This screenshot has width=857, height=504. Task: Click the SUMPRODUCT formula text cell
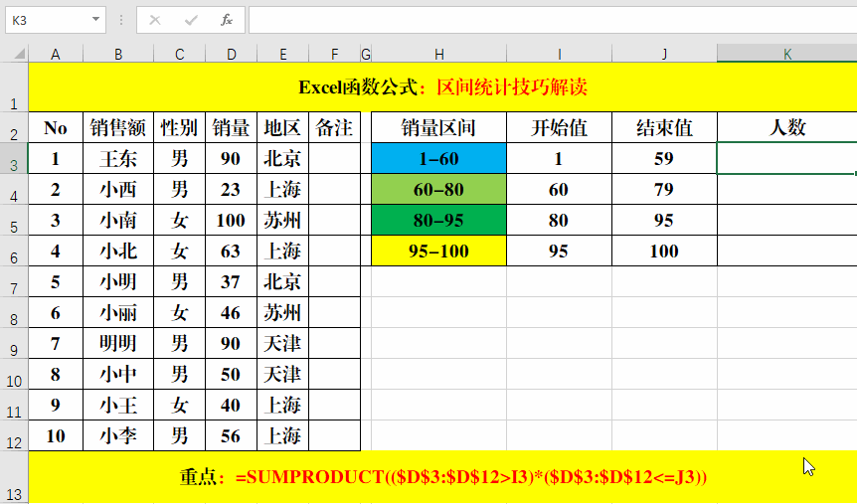(442, 477)
